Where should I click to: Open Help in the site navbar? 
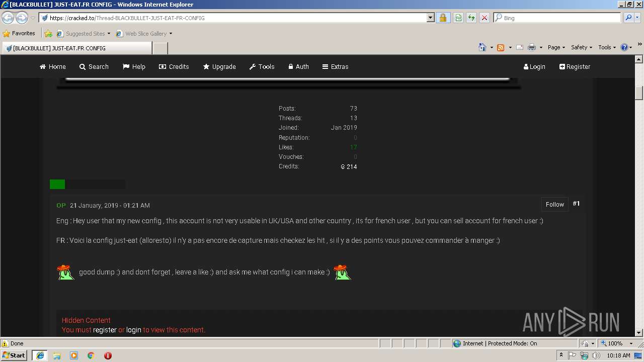click(x=134, y=66)
